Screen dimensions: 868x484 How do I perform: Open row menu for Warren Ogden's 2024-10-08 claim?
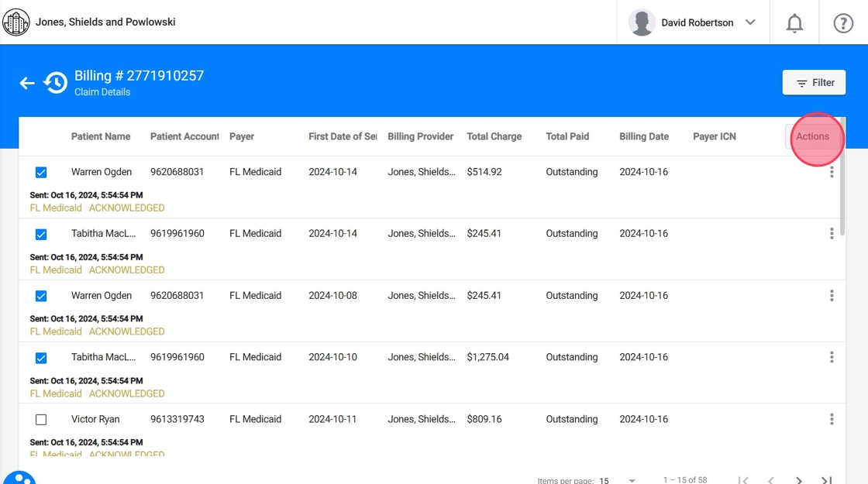pyautogui.click(x=832, y=295)
